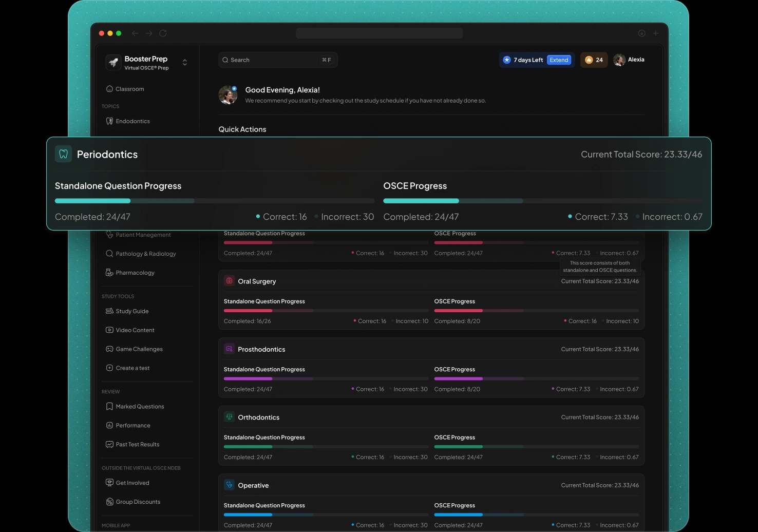Click the browser downloads icon
758x532 pixels.
coord(642,33)
